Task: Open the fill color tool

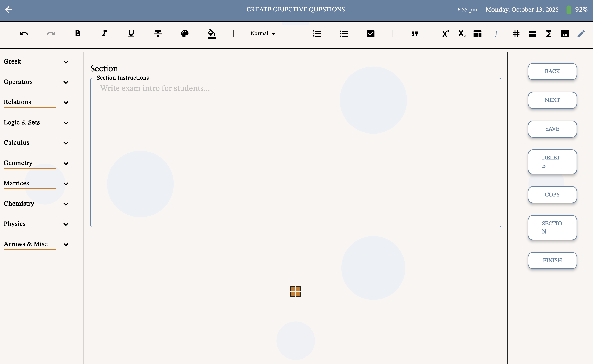Action: click(211, 34)
